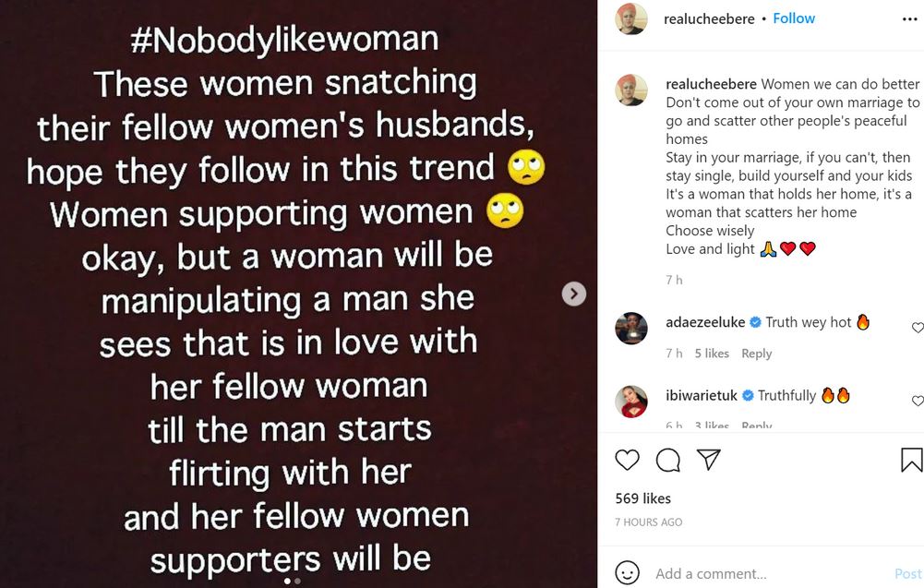The image size is (924, 588).
Task: Open ibiwarietuk username link
Action: (x=704, y=395)
